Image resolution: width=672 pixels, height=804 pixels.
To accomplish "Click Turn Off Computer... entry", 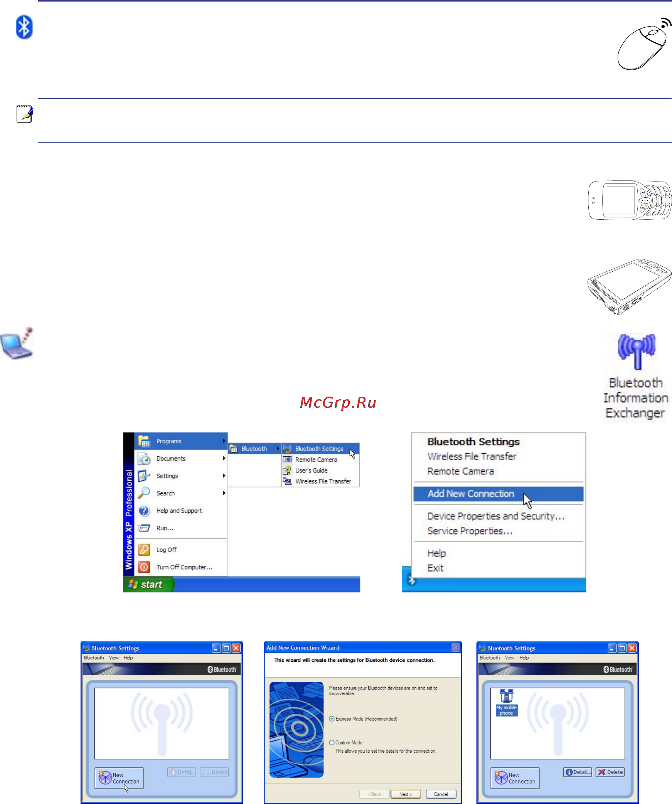I will [181, 567].
